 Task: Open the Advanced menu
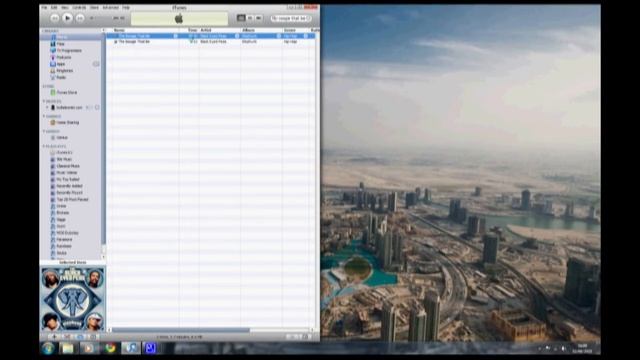[x=110, y=7]
